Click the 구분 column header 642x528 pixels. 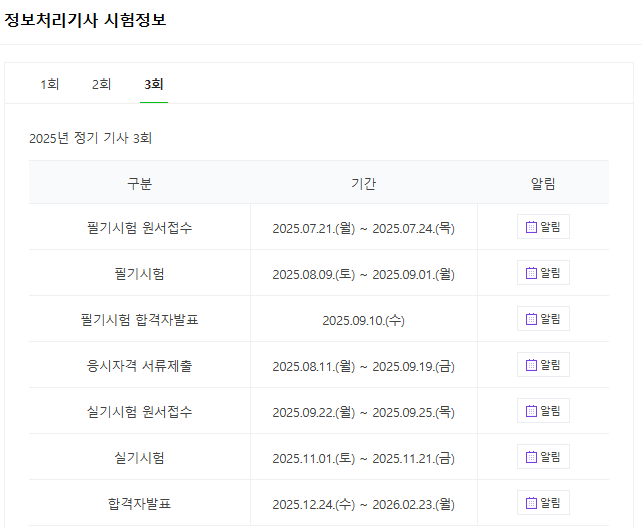point(140,183)
